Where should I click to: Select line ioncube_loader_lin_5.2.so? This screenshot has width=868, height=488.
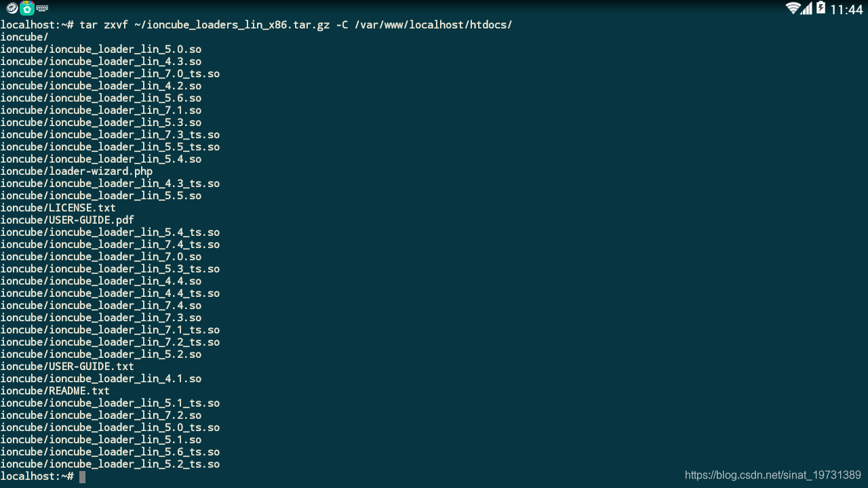click(x=100, y=354)
